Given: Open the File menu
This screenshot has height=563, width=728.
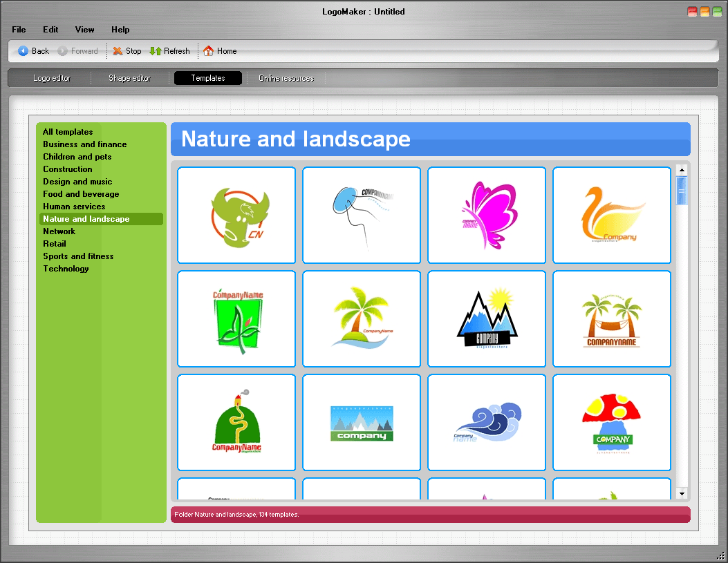Looking at the screenshot, I should point(18,30).
